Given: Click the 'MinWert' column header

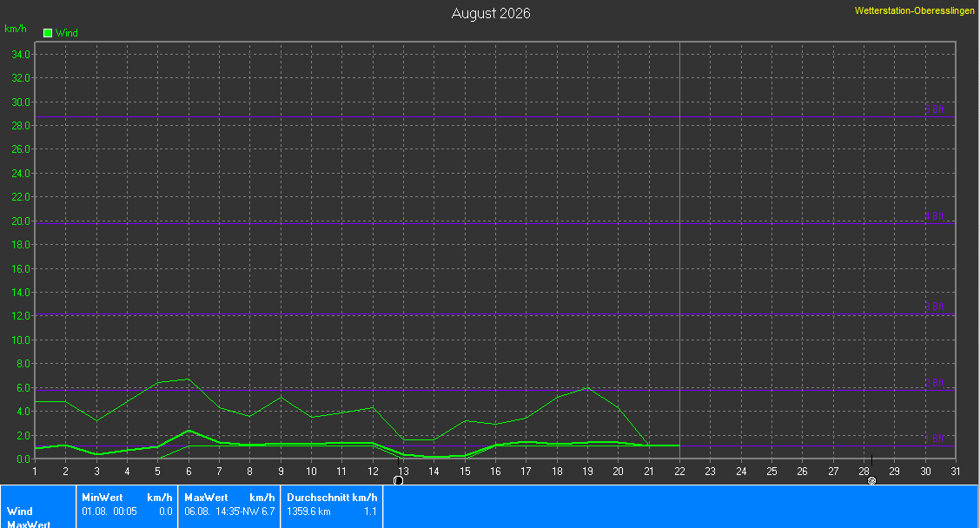Looking at the screenshot, I should point(103,498).
